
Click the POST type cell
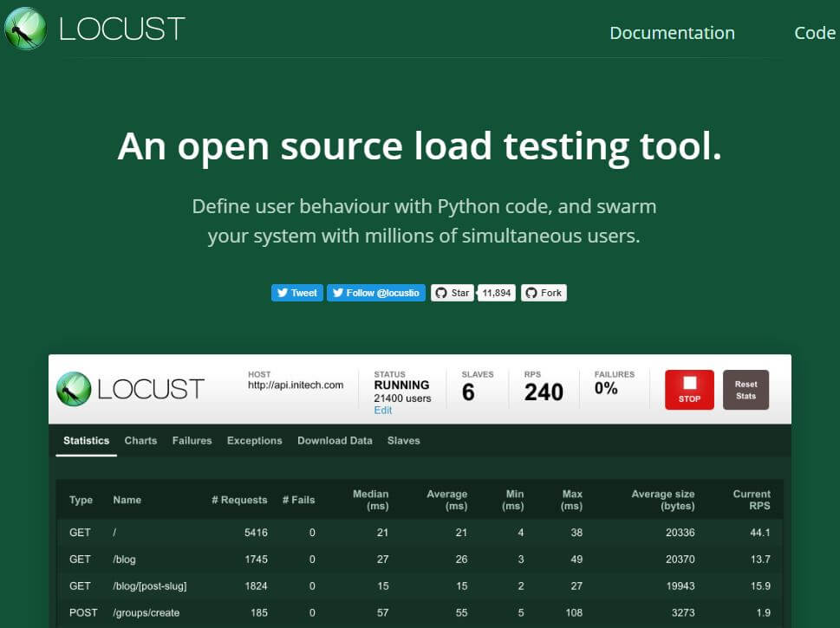[83, 613]
